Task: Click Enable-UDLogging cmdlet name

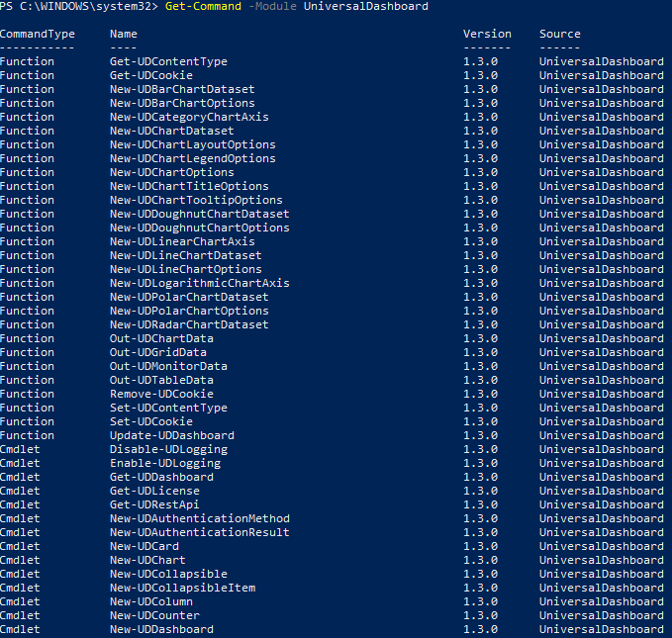Action: pyautogui.click(x=165, y=463)
